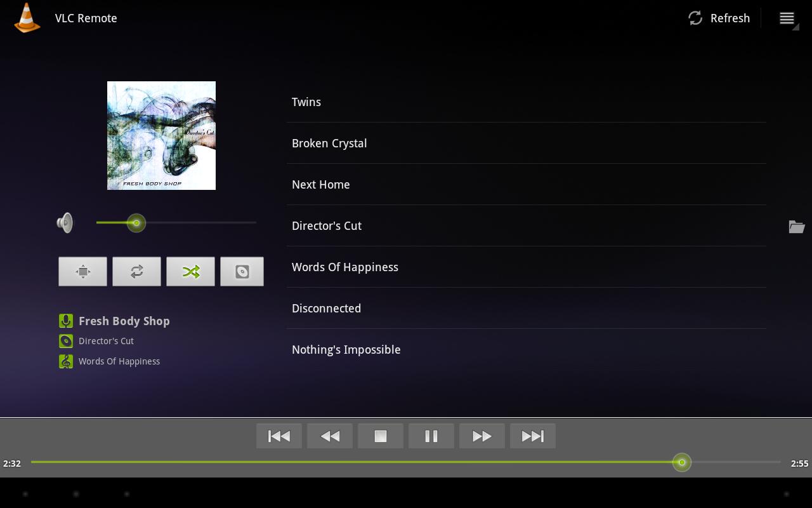Click the album icon beside Director's Cut
Screen dimensions: 812x508
pos(66,341)
